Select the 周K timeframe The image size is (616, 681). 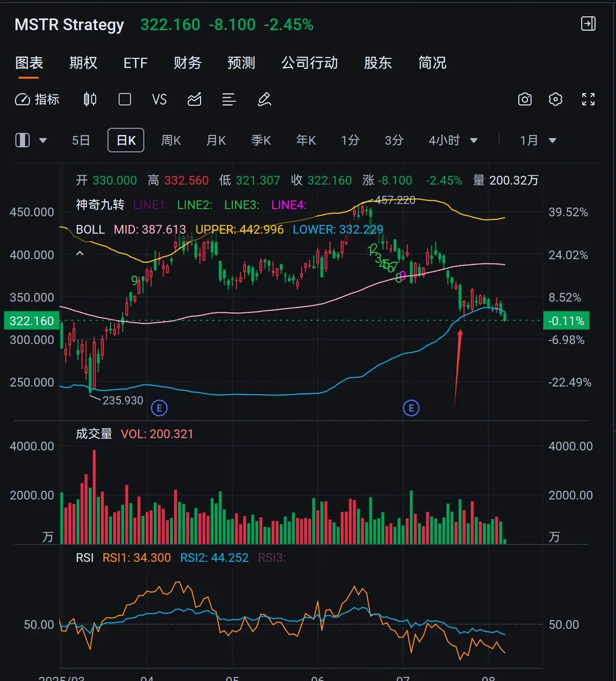pyautogui.click(x=171, y=140)
